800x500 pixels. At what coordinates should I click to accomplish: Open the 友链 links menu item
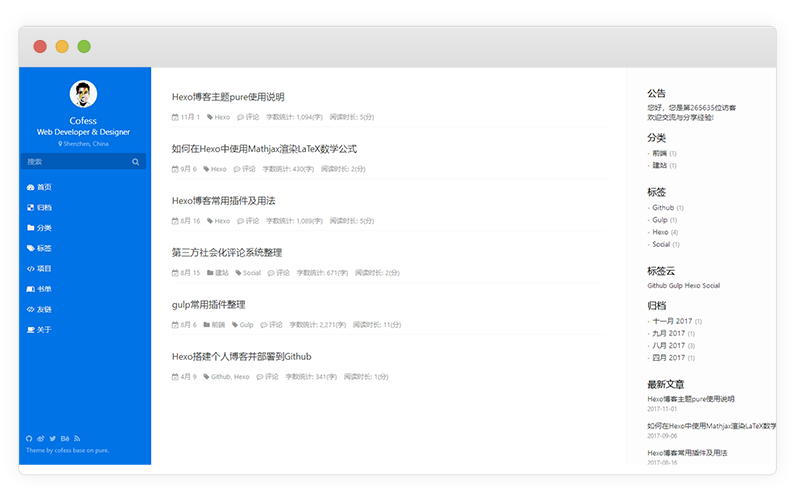(x=39, y=310)
